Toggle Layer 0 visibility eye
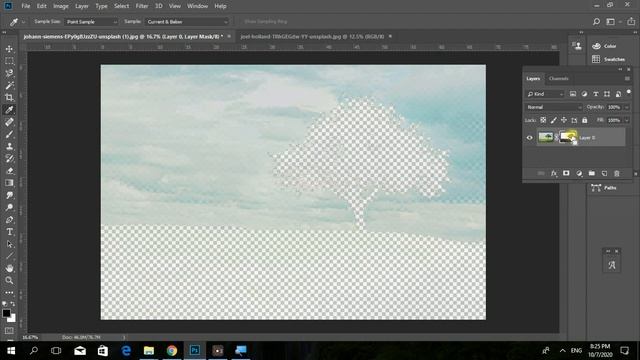640x360 pixels. [529, 138]
